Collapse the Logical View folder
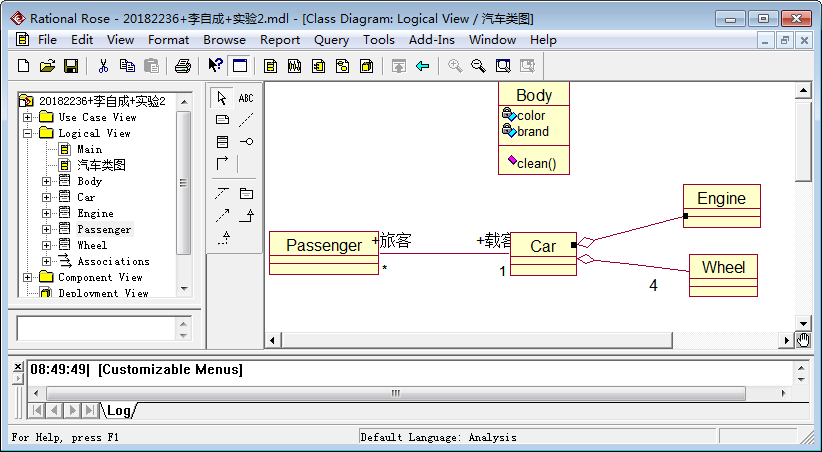Image resolution: width=822 pixels, height=452 pixels. pyautogui.click(x=28, y=133)
